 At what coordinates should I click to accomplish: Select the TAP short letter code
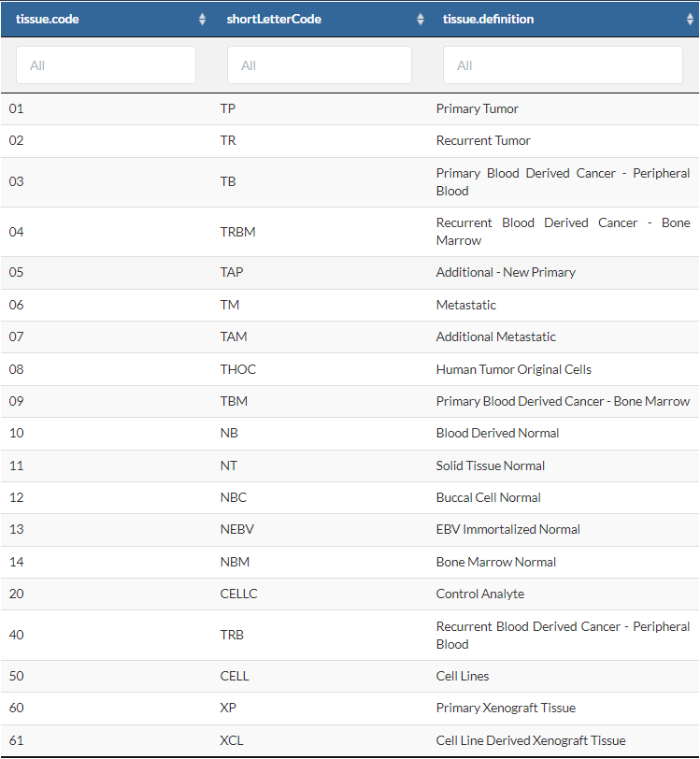tap(232, 273)
